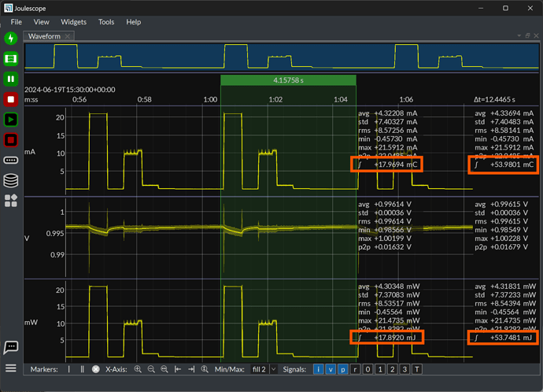This screenshot has height=392, width=543.
Task: Click the green play triangle sidebar icon
Action: 11,120
